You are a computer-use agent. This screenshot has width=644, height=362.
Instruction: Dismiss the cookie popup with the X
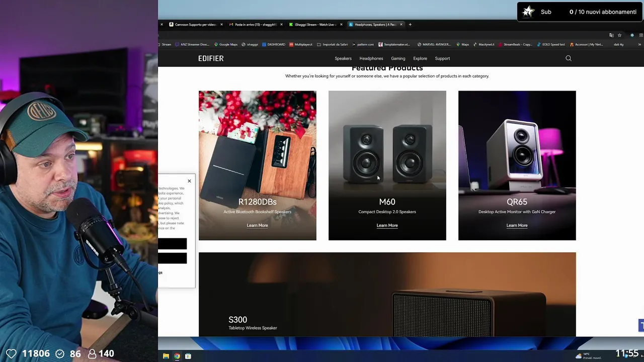pyautogui.click(x=189, y=181)
